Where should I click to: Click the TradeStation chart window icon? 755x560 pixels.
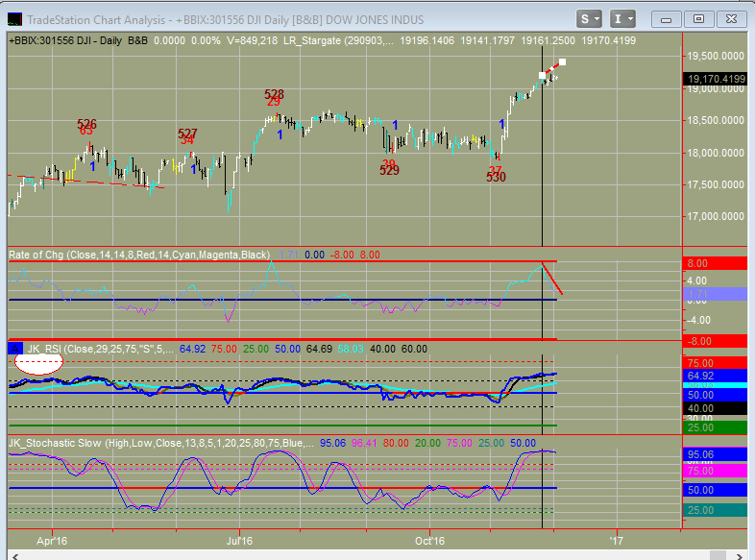pos(15,20)
